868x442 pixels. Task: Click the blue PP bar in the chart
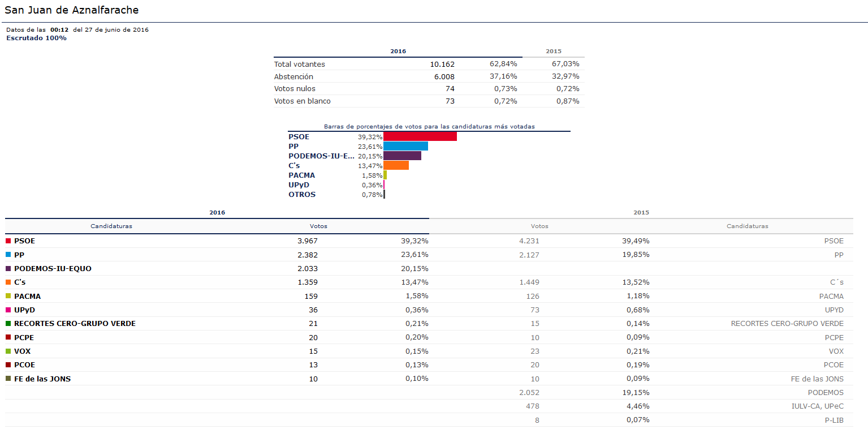405,146
